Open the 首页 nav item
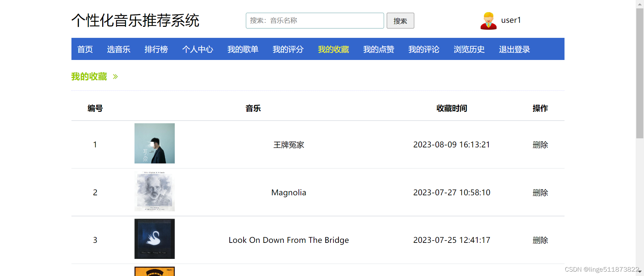644x276 pixels. point(85,49)
